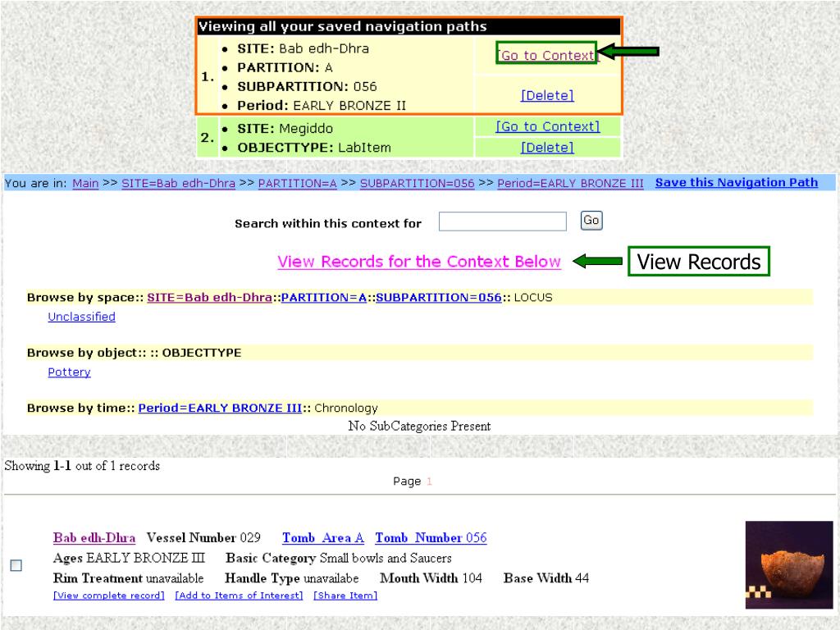
Task: Open the bowl photo thumbnail
Action: pyautogui.click(x=789, y=564)
